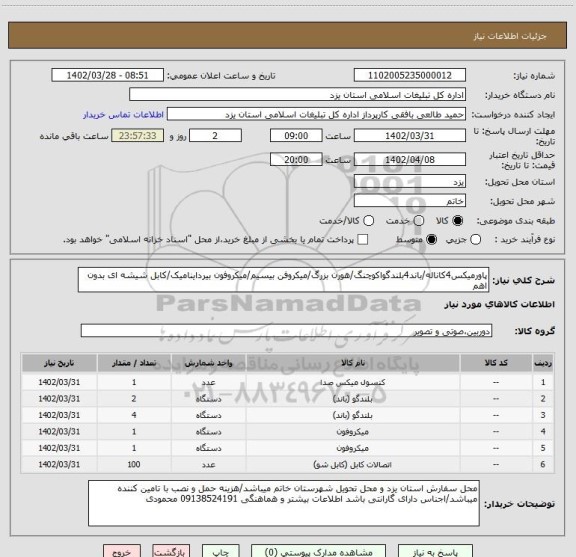Click the request creator field حمید طالعی بافقی

tap(316, 114)
